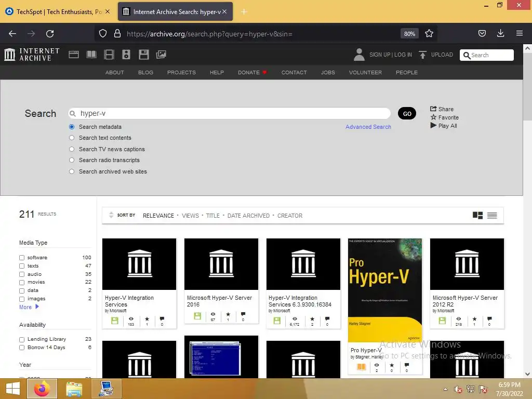Toggle sort direction arrows beside Sort By
Image resolution: width=532 pixels, height=399 pixels.
111,215
